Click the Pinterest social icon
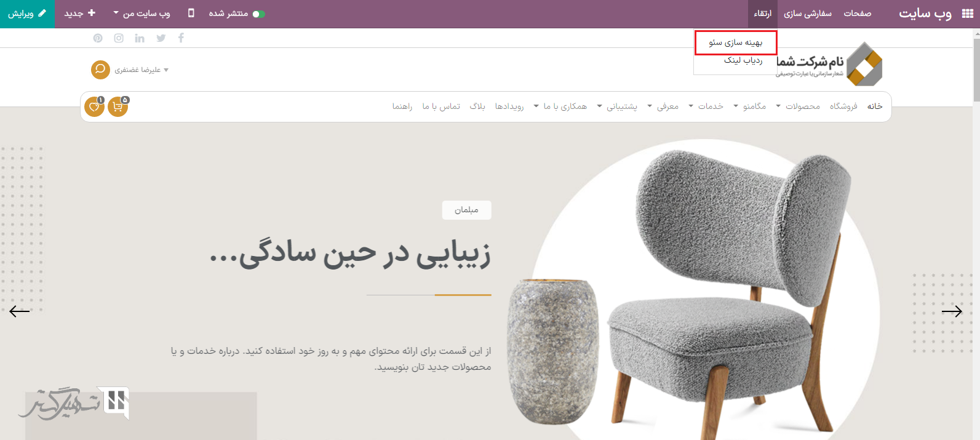 98,38
